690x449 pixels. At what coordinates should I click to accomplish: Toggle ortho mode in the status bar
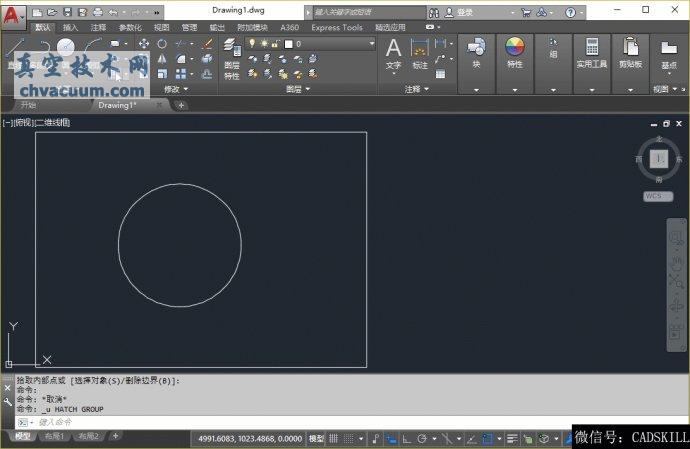tap(407, 438)
